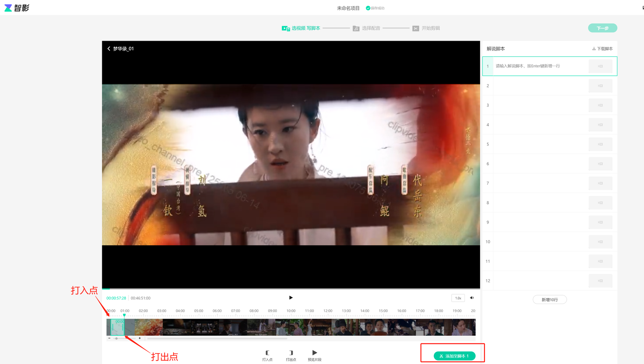Click the scissors icon beside 开始剪辑
The image size is (644, 364).
pyautogui.click(x=416, y=28)
